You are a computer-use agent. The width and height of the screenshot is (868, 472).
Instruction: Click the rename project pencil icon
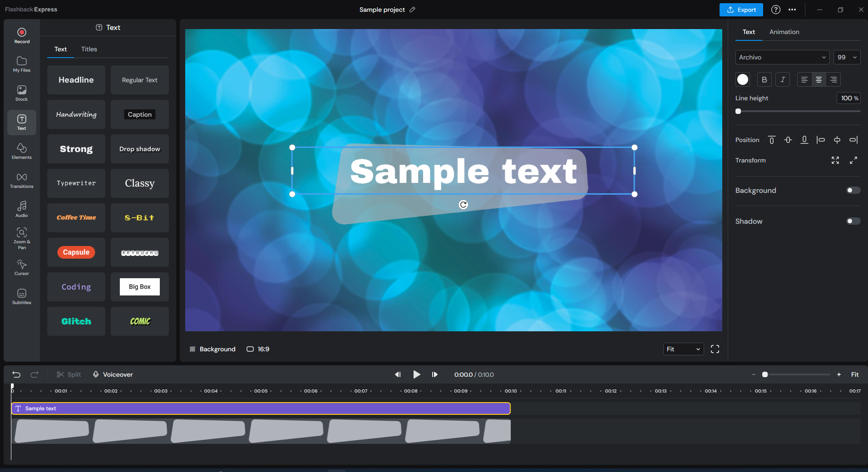[412, 10]
